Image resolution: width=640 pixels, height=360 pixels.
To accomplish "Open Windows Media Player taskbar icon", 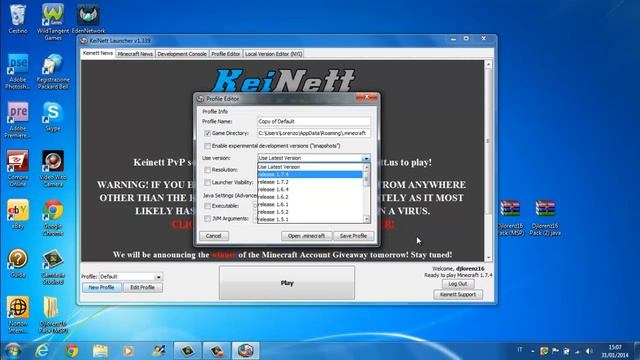I will click(128, 351).
